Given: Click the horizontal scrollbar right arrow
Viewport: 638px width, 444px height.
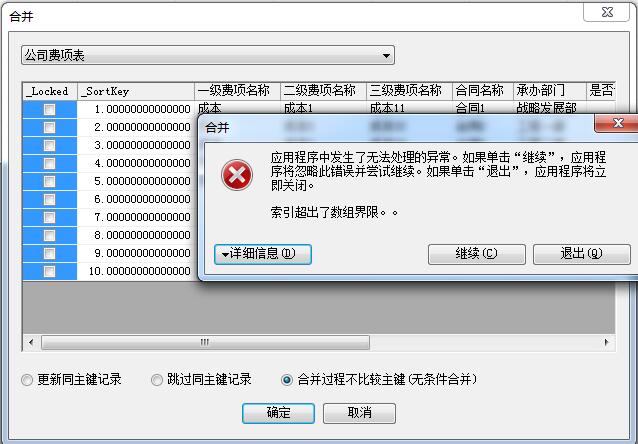Looking at the screenshot, I should 607,342.
